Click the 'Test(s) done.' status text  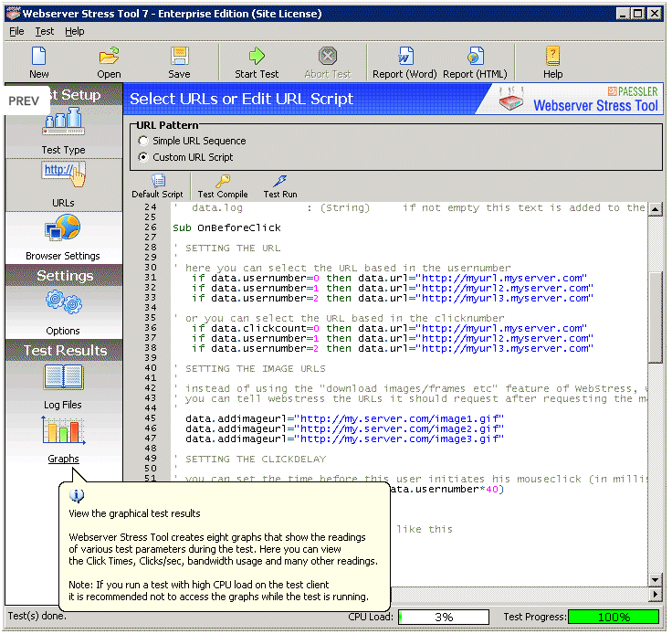[37, 617]
